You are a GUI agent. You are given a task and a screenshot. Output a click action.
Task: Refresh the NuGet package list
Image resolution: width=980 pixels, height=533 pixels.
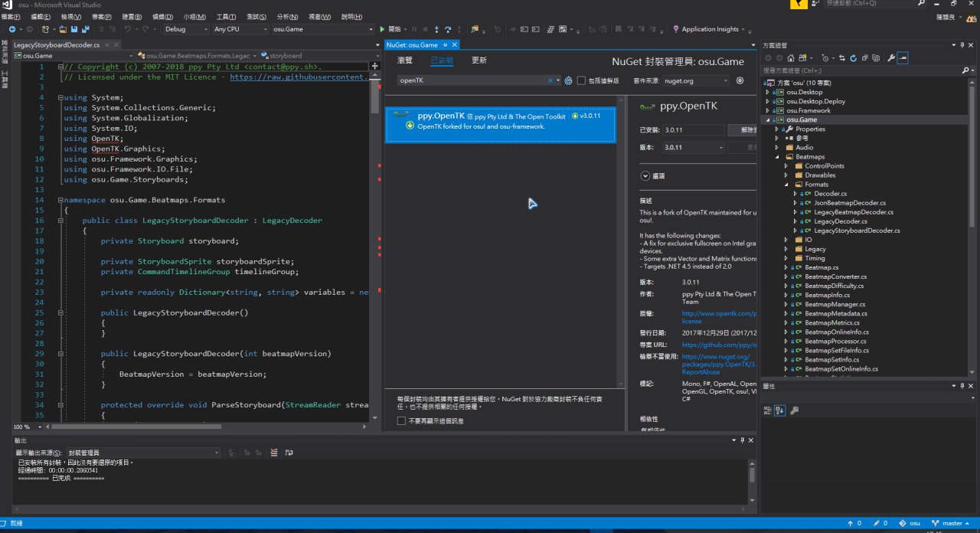point(568,80)
